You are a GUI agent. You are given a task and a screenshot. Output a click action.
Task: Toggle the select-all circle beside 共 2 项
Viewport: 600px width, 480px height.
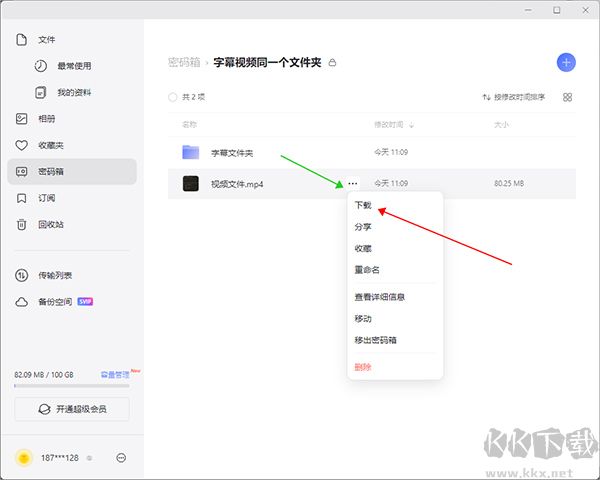pyautogui.click(x=173, y=97)
